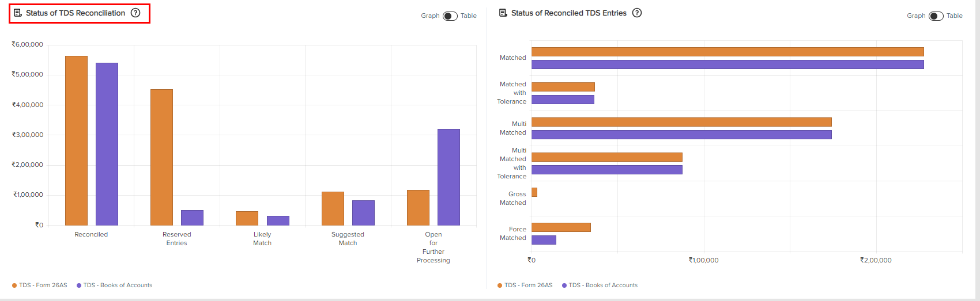Click ₹6,00,000 value on left chart axis
980x301 pixels.
pos(28,44)
